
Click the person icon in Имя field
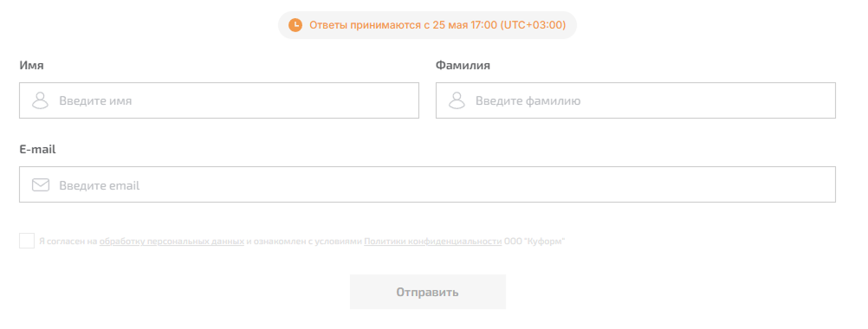(x=40, y=100)
